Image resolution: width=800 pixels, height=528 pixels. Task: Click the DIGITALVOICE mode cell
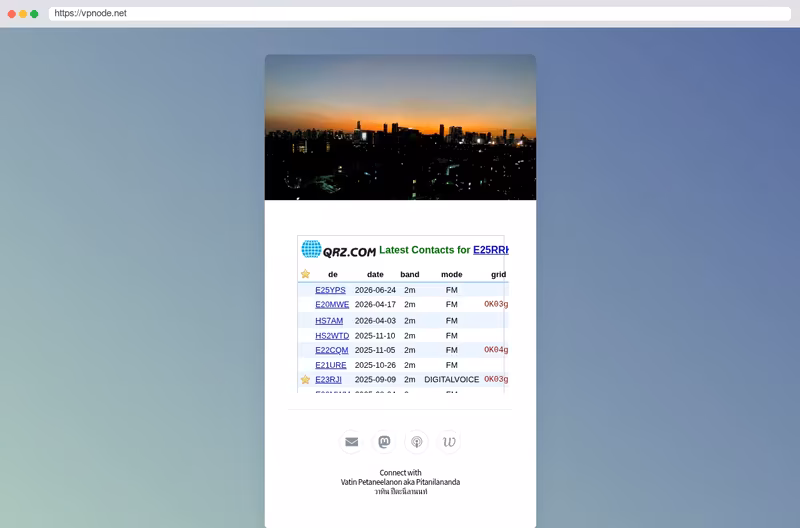tap(452, 380)
